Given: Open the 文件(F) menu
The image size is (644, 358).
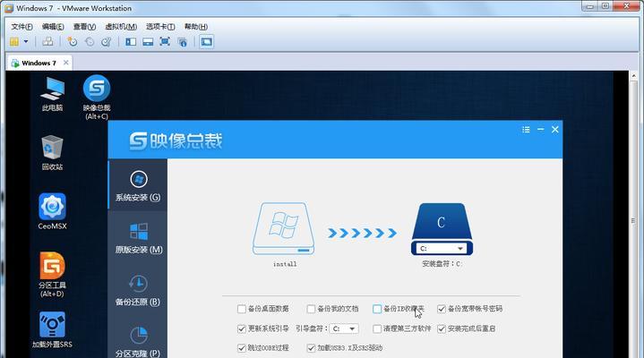Looking at the screenshot, I should (21, 27).
